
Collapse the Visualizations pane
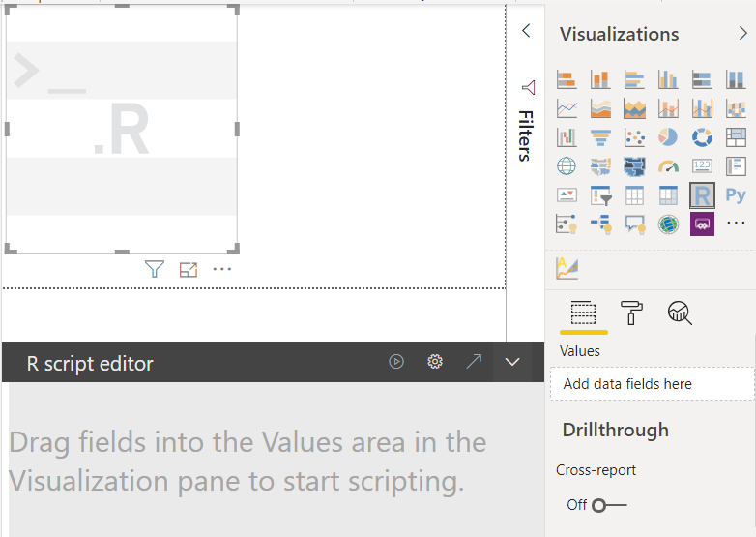[742, 34]
